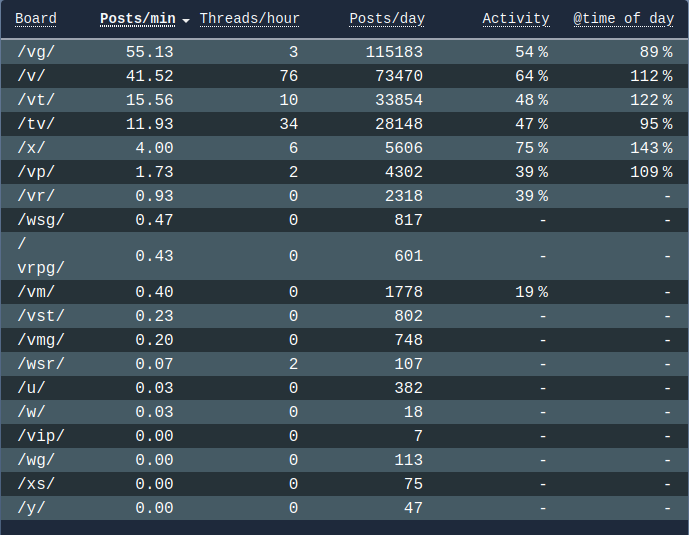This screenshot has width=689, height=535.
Task: Select the /wg/ board name
Action: [x=36, y=459]
